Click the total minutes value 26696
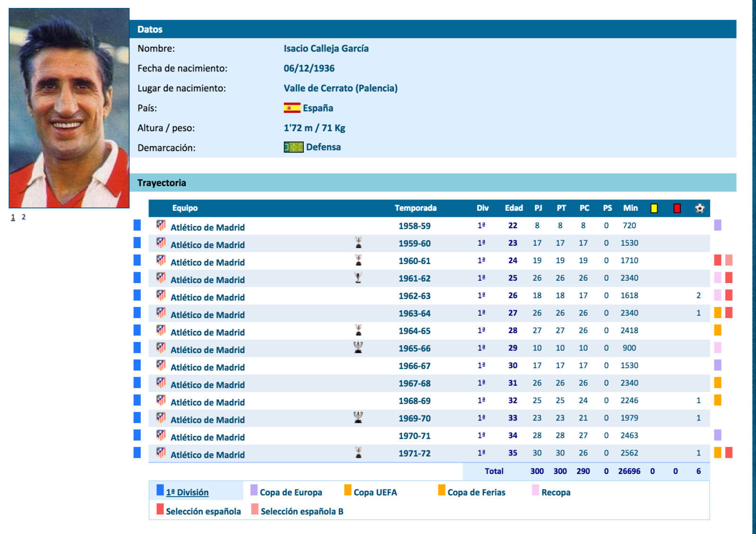The width and height of the screenshot is (756, 534). tap(629, 471)
